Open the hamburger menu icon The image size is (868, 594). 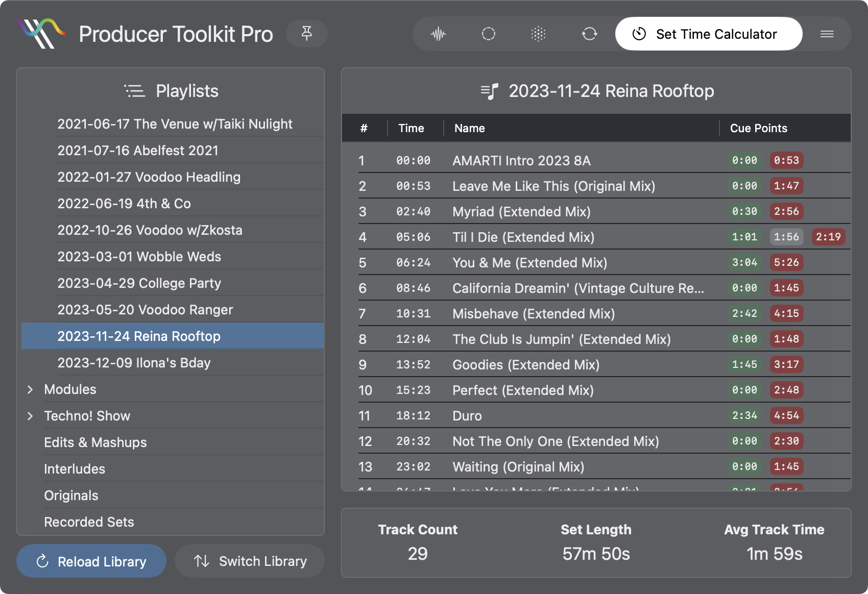coord(827,34)
